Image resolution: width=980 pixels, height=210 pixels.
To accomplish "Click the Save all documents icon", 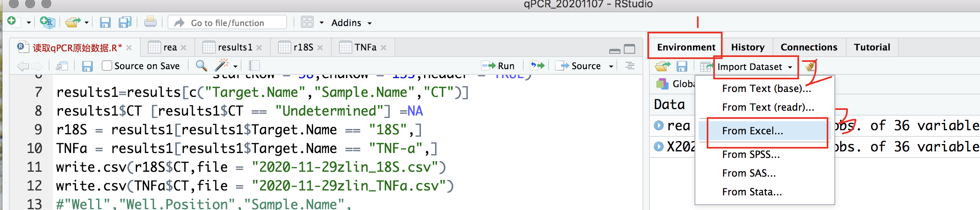I will pyautogui.click(x=125, y=22).
